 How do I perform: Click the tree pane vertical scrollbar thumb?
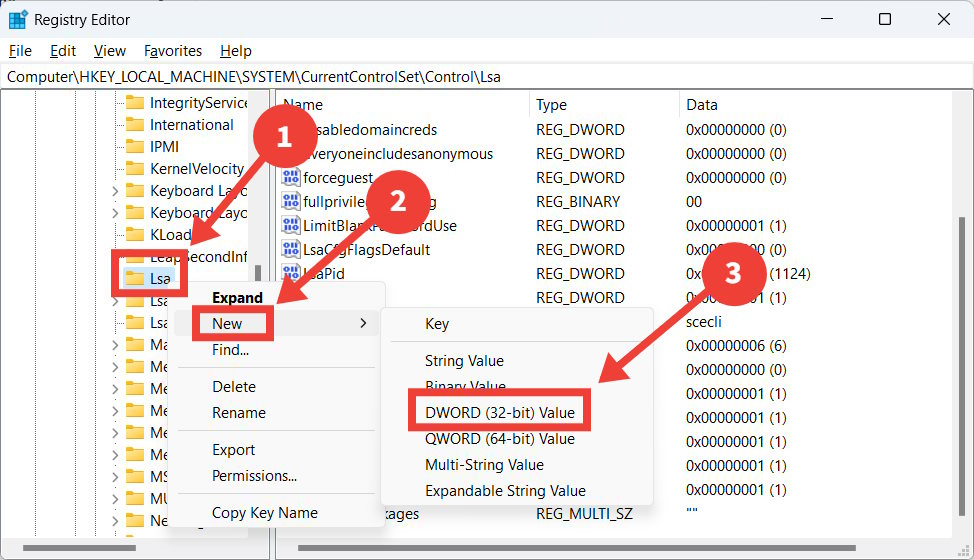pyautogui.click(x=258, y=274)
